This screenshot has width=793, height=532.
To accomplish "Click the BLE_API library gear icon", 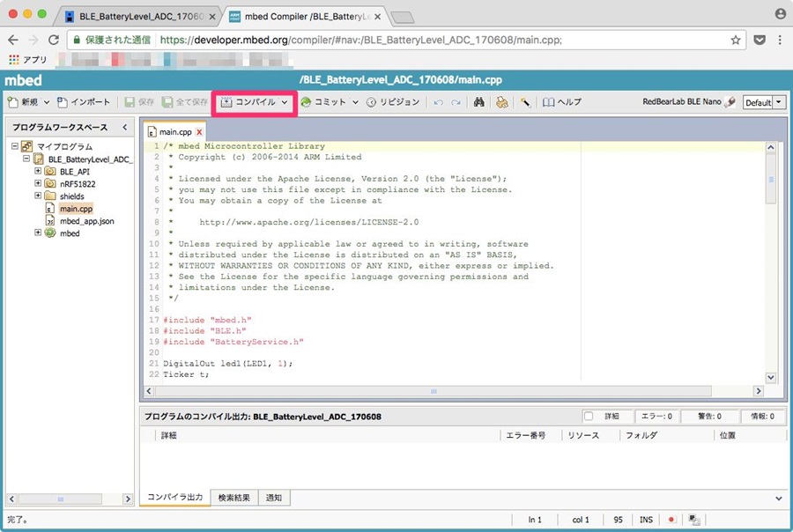I will [50, 172].
